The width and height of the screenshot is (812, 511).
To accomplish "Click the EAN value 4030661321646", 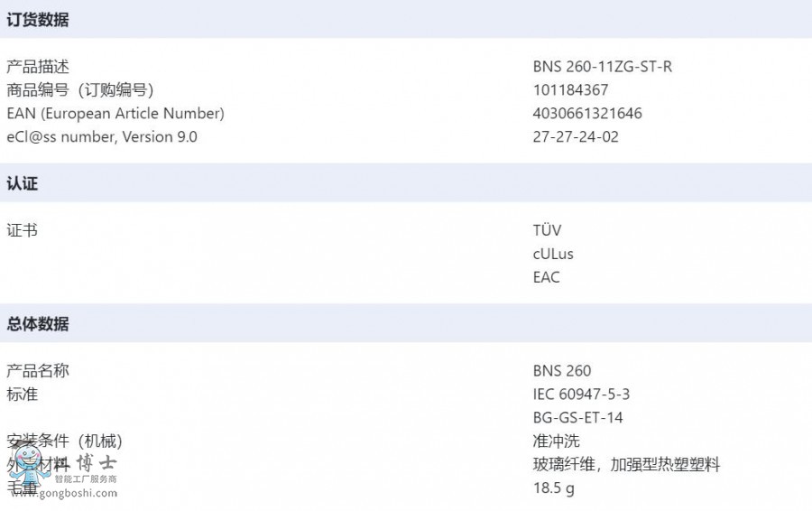I will [587, 113].
